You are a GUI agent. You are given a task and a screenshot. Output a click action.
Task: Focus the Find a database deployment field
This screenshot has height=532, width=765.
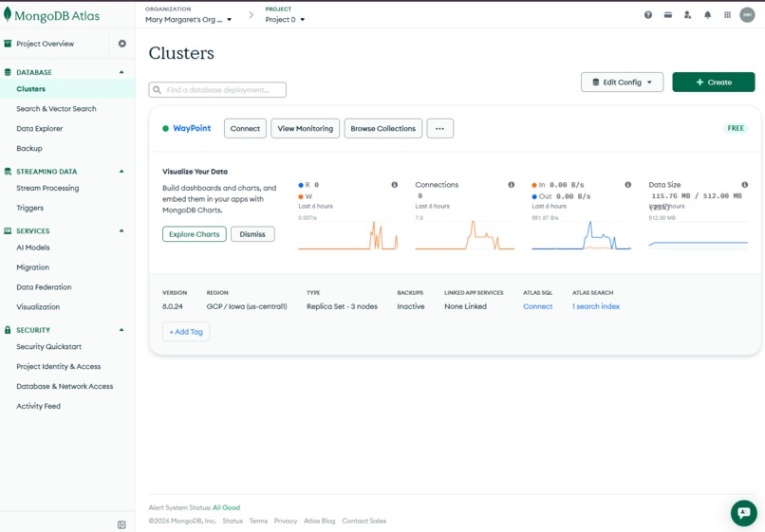pos(217,90)
